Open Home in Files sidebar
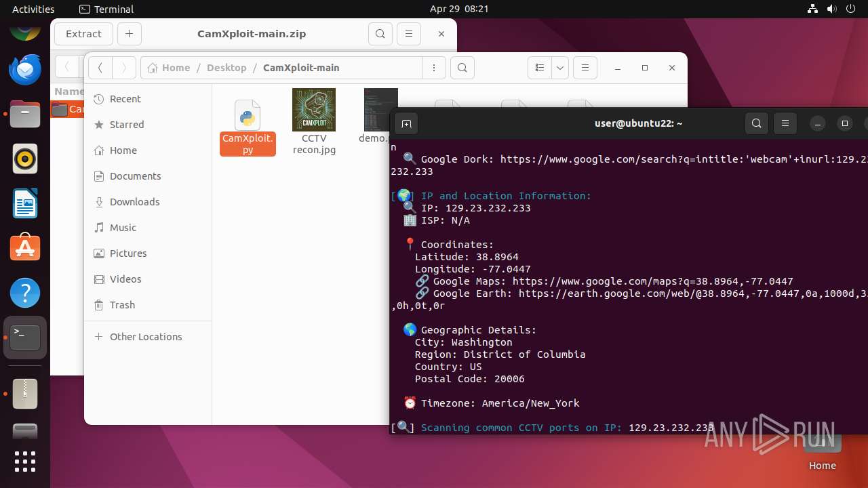 click(148, 150)
